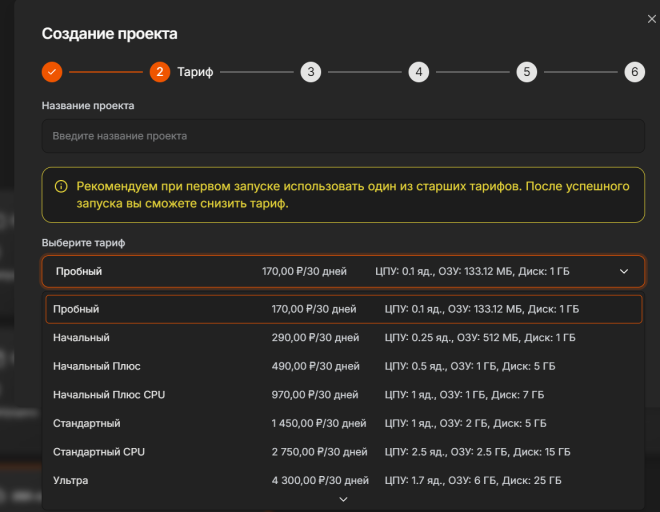The height and width of the screenshot is (512, 660).
Task: Jump to step 5 in the wizard
Action: click(x=527, y=72)
